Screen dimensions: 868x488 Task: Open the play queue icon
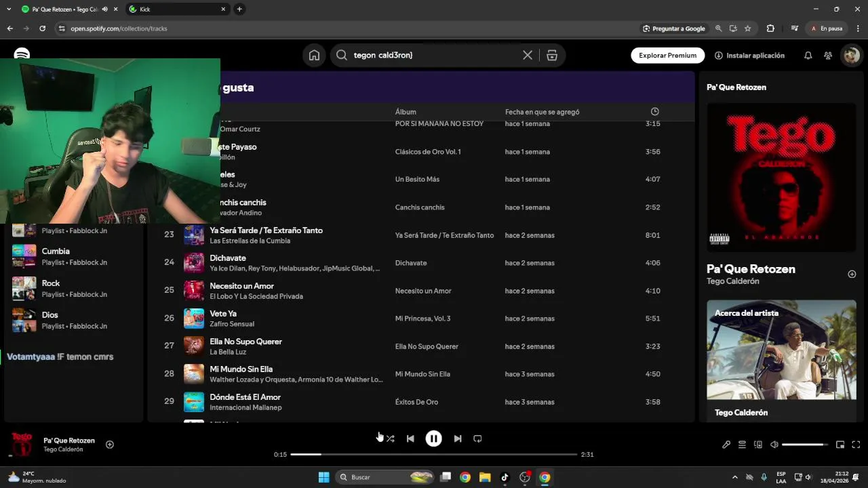(x=742, y=445)
